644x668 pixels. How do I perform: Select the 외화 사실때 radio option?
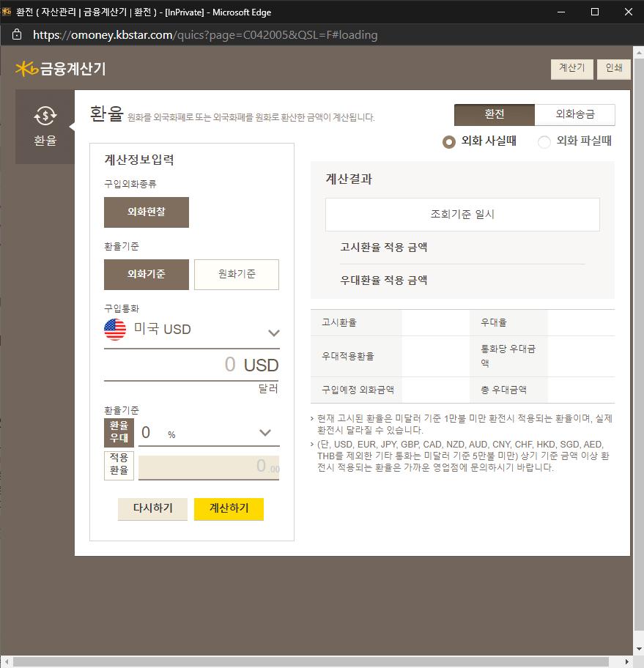449,141
